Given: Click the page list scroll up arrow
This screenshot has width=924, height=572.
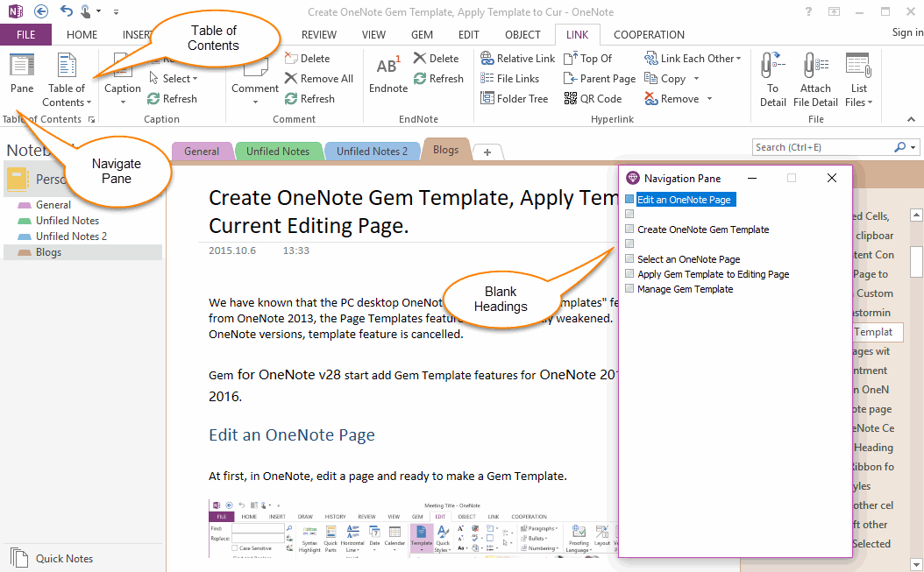Looking at the screenshot, I should coord(916,215).
